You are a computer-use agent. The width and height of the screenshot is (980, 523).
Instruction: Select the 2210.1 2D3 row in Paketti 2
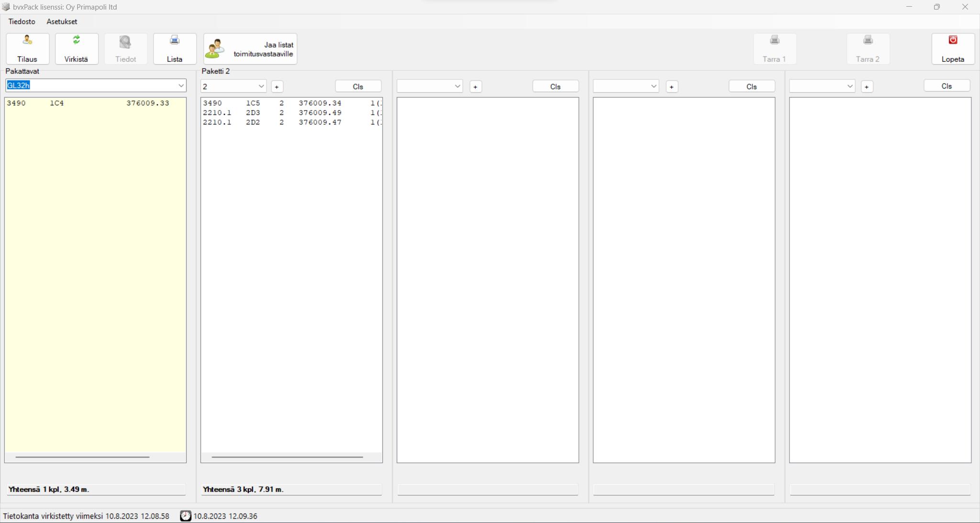272,113
